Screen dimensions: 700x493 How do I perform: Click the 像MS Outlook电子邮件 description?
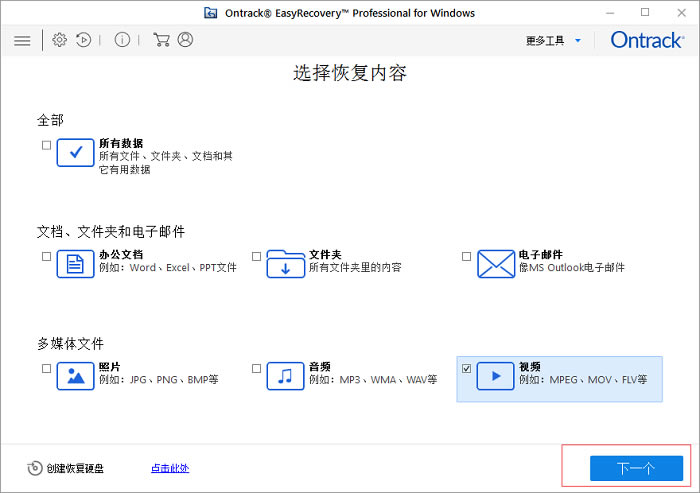point(571,267)
